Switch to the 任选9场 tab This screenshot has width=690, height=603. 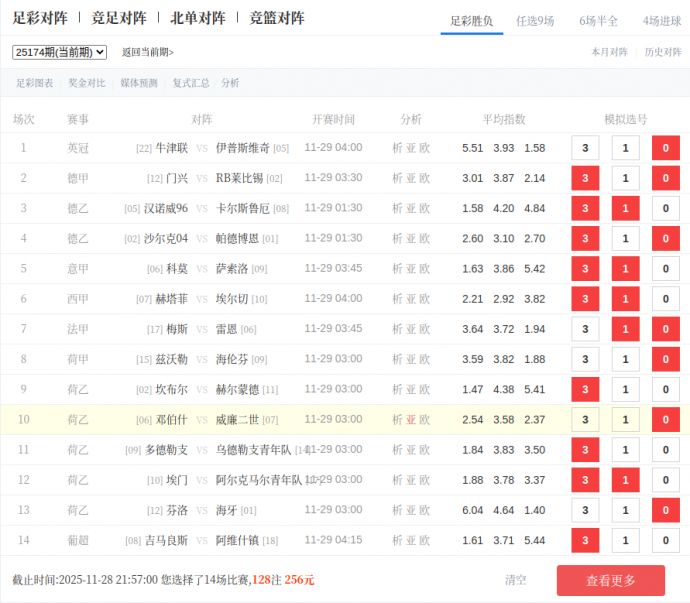[535, 20]
